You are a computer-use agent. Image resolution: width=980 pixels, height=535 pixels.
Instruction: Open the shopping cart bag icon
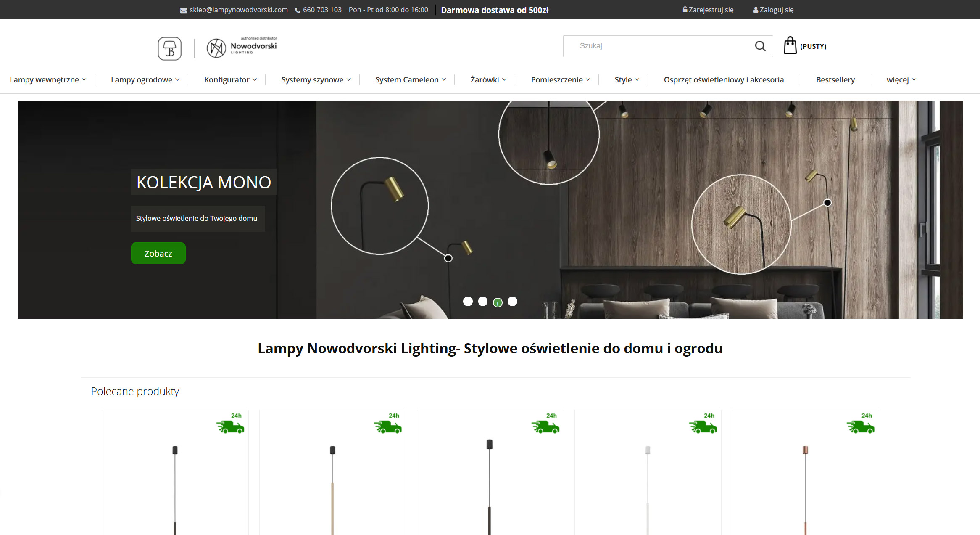click(x=790, y=45)
